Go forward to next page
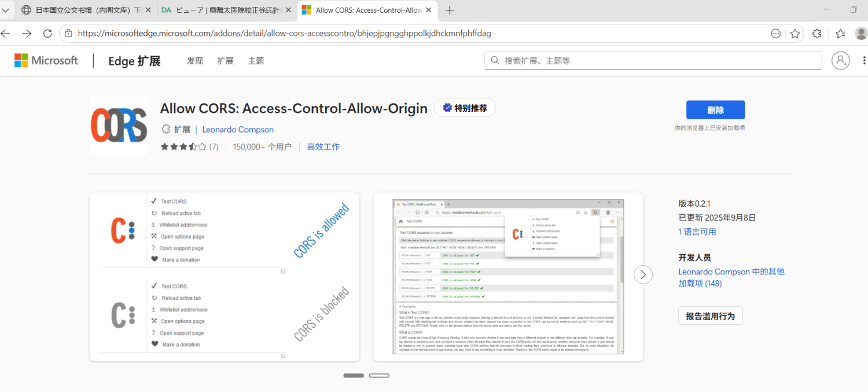 (27, 34)
